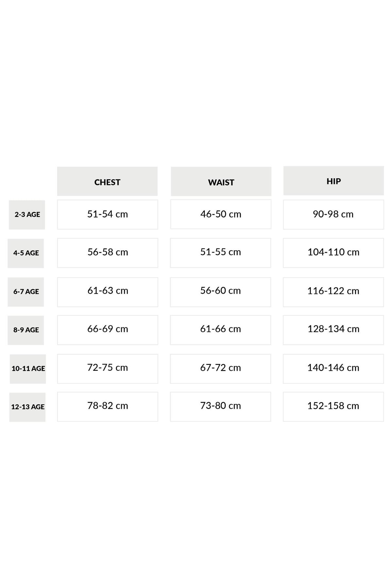This screenshot has height=588, width=392.
Task: Click the 51-54 cm chest cell
Action: tap(107, 215)
